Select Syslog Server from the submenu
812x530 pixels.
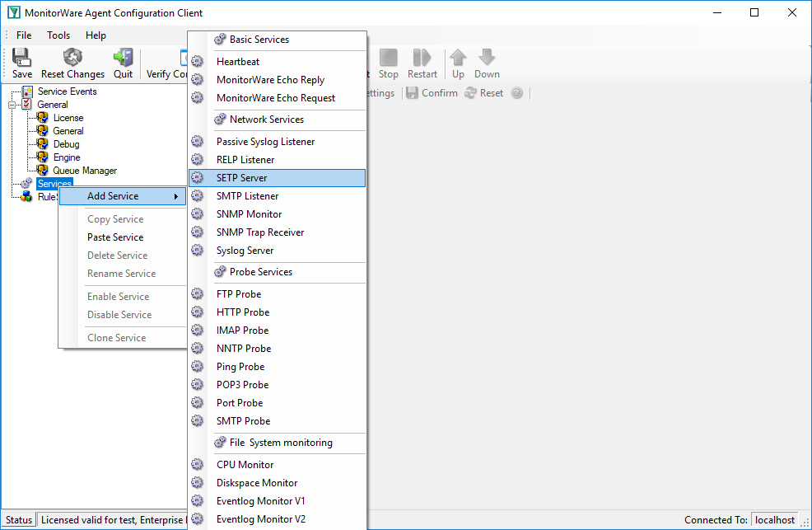point(278,251)
